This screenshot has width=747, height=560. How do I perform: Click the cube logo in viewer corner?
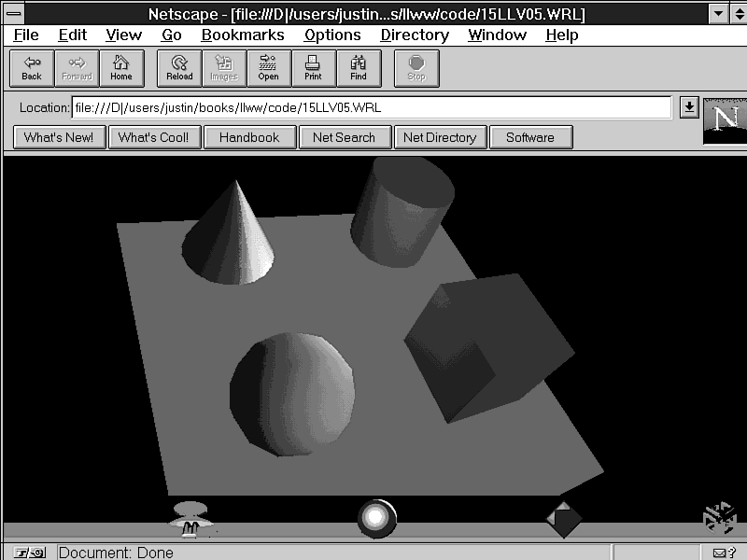click(x=720, y=517)
